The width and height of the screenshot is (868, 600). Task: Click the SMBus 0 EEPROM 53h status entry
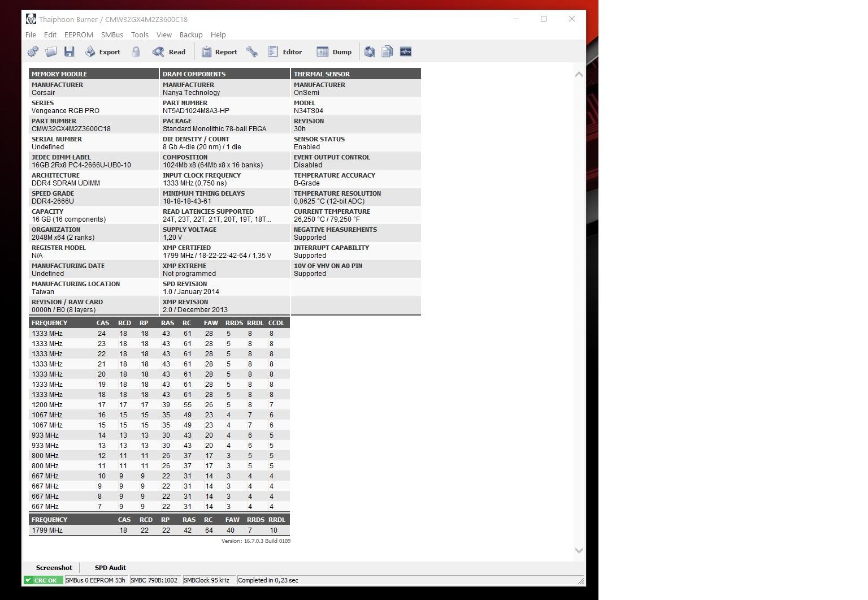click(96, 580)
